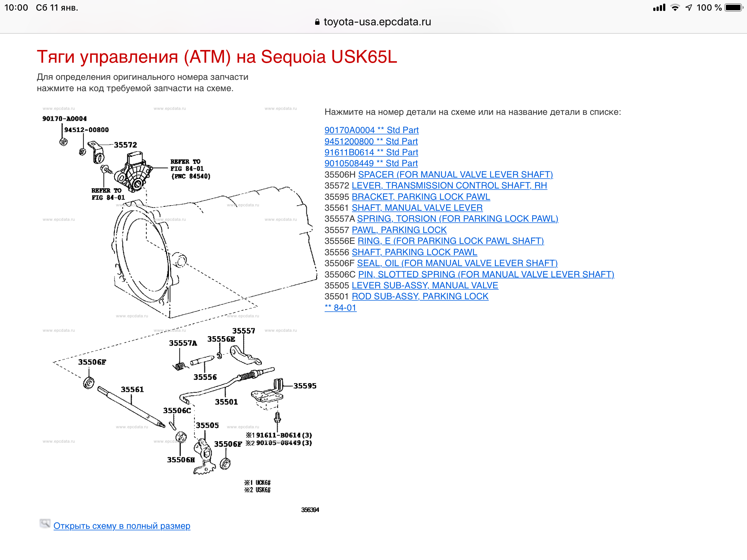Open SPACER (FOR MANUAL VALVE LEVER SHAFT) link
747x560 pixels.
455,175
